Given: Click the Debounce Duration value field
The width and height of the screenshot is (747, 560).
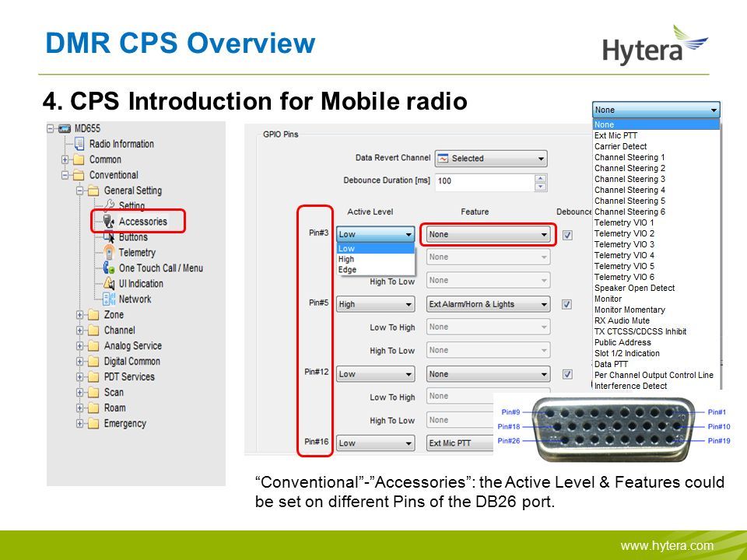Looking at the screenshot, I should [x=485, y=181].
